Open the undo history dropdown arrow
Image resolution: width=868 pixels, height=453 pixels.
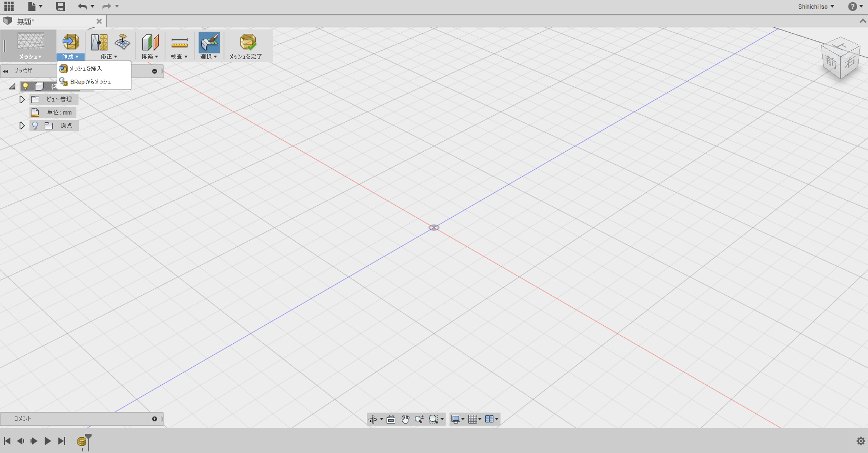pos(92,7)
